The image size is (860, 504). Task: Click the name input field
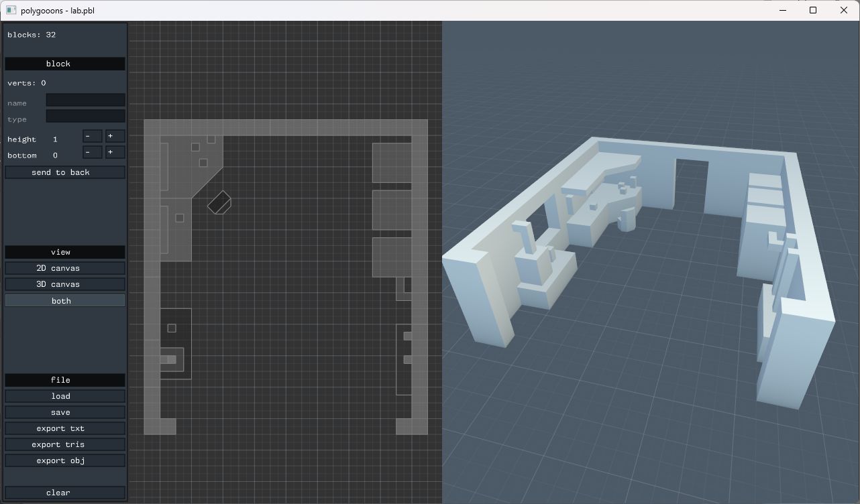coord(85,101)
